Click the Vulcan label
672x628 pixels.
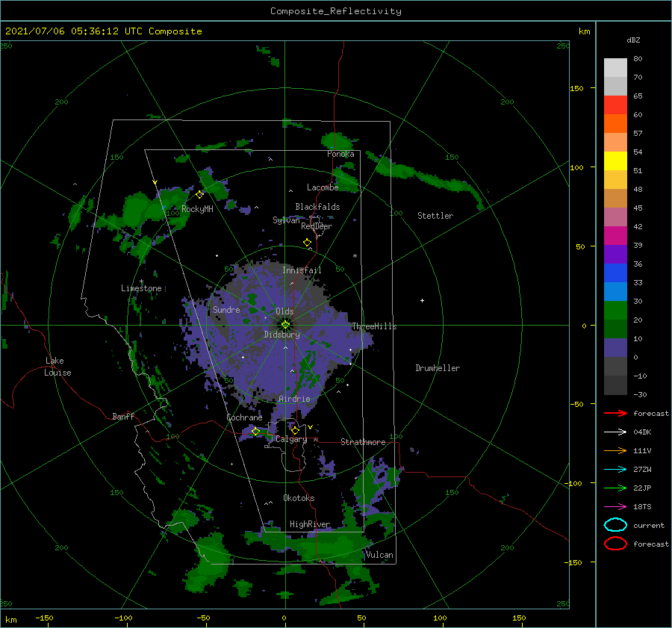pyautogui.click(x=379, y=555)
